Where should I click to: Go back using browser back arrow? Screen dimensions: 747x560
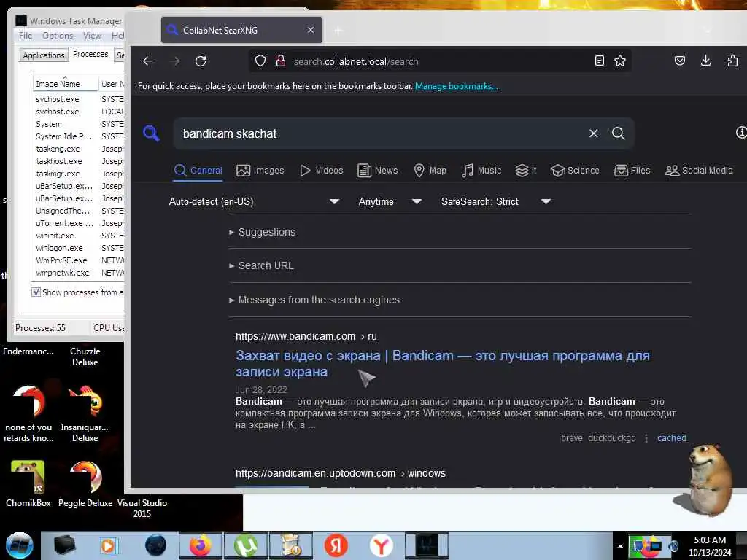tap(148, 61)
